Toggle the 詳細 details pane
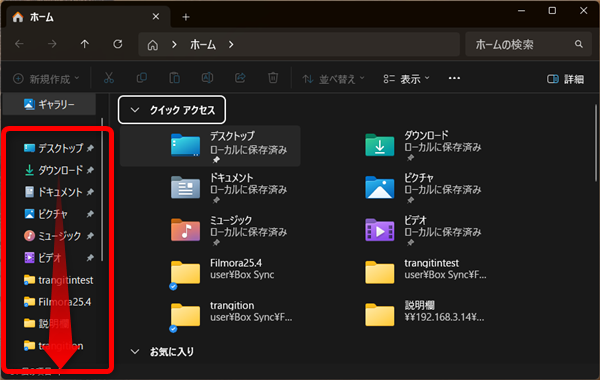The height and width of the screenshot is (380, 600). tap(566, 79)
